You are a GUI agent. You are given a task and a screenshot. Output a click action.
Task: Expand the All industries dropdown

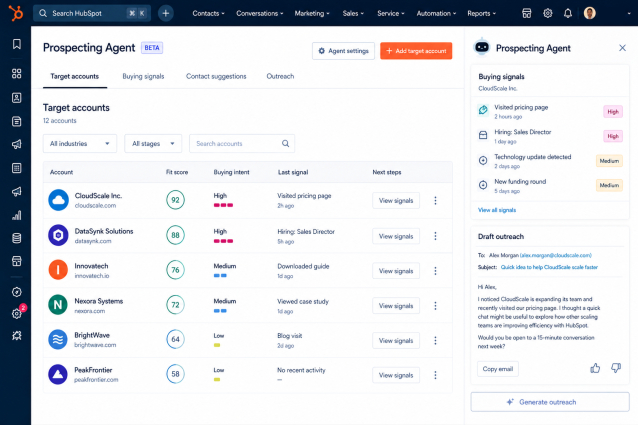80,144
